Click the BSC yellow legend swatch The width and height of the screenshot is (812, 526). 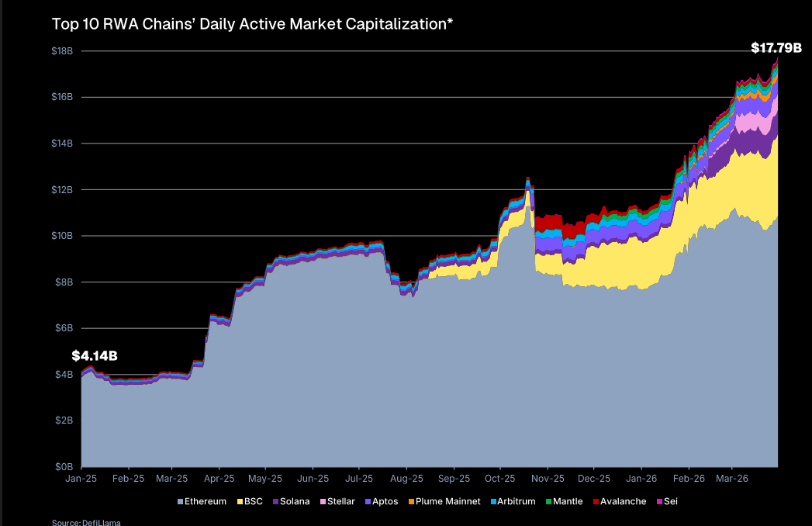click(x=240, y=502)
